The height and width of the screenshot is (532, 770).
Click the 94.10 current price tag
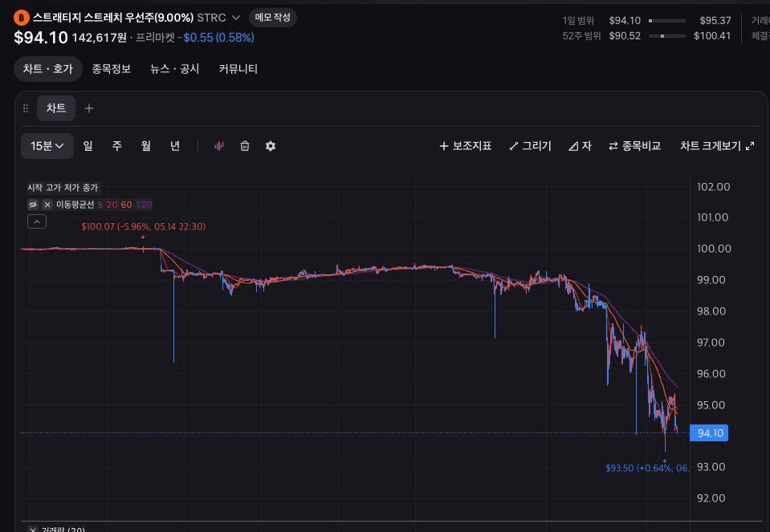coord(709,433)
